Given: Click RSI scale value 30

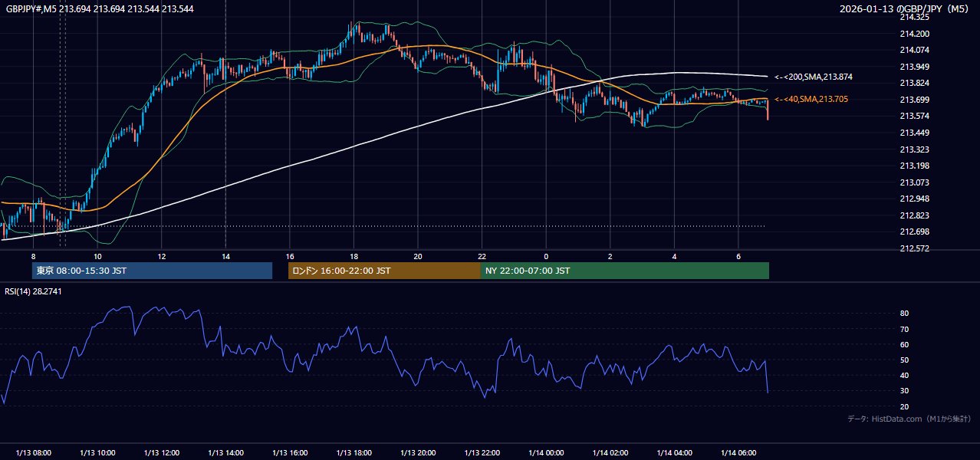Looking at the screenshot, I should click(905, 391).
